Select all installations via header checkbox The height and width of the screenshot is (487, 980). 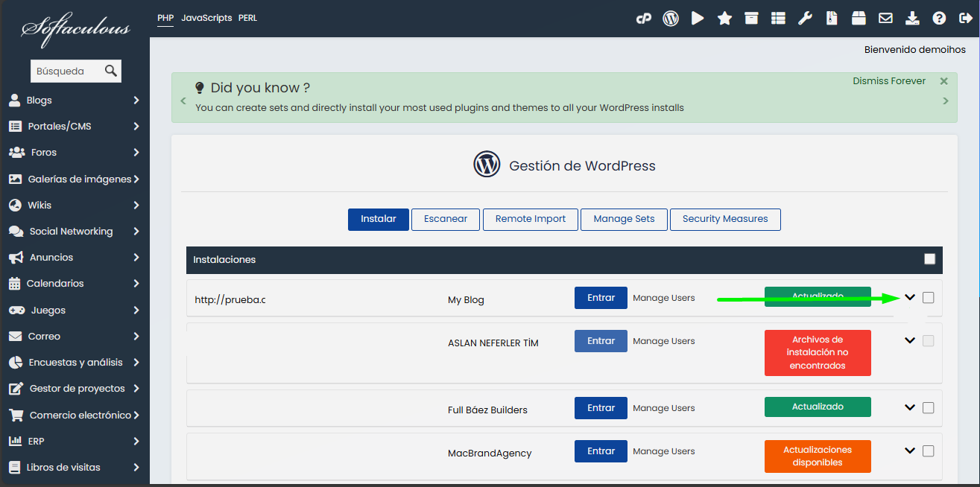929,258
